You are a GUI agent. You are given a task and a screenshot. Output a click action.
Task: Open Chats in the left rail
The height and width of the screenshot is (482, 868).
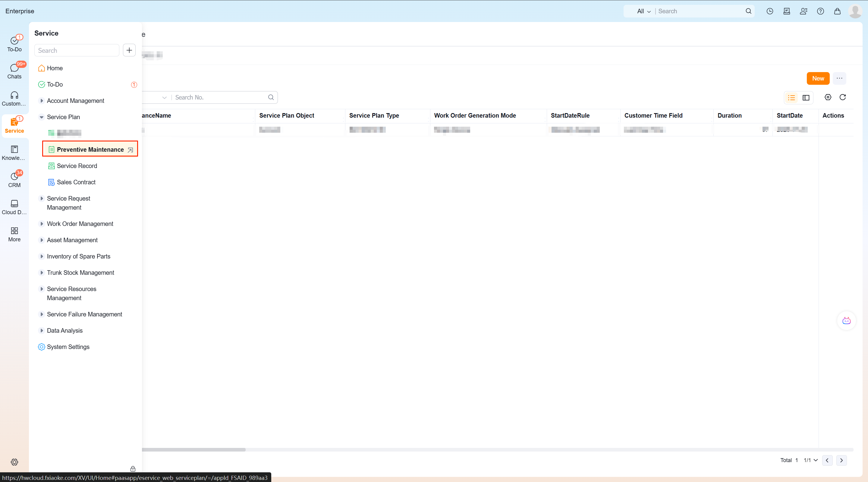pos(14,71)
